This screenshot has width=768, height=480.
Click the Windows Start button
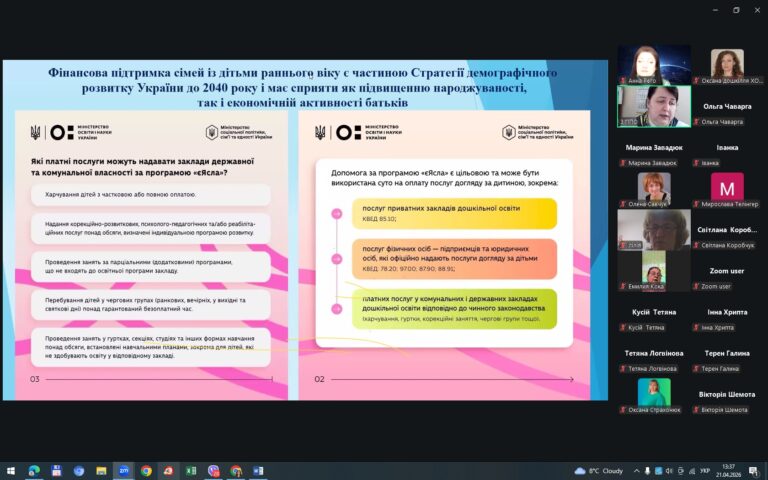[11, 471]
